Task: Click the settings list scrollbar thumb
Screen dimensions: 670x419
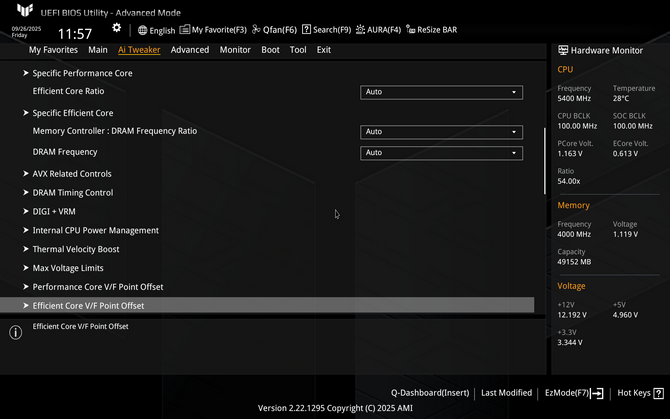Action: [544, 161]
